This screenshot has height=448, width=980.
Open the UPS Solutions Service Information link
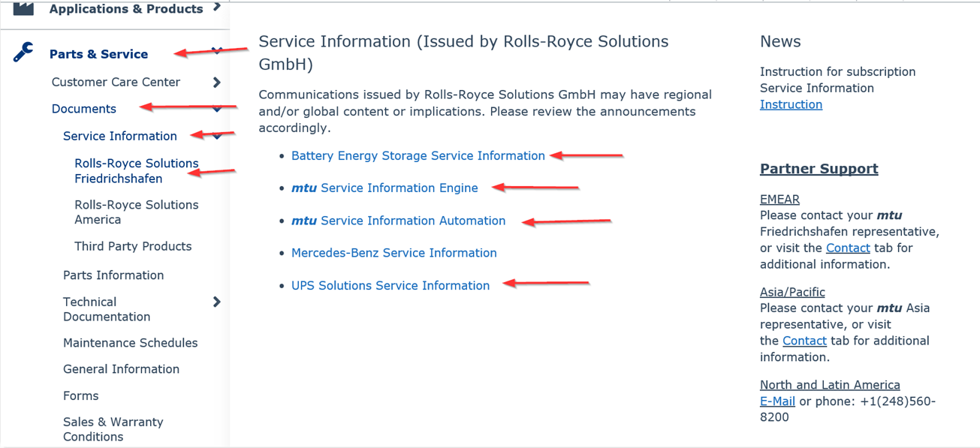coord(390,286)
